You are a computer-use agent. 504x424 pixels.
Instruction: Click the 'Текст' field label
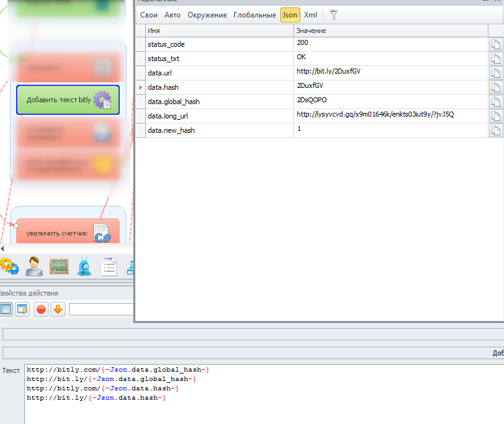point(11,370)
